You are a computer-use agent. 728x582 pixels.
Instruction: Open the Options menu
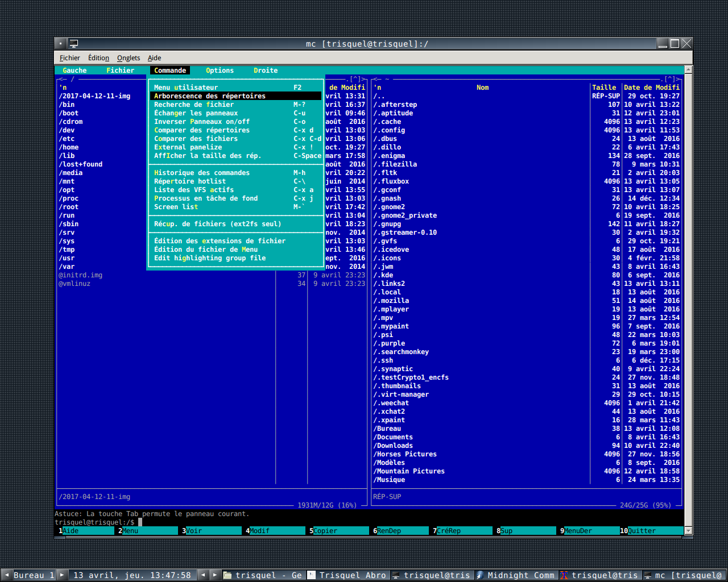pos(220,70)
